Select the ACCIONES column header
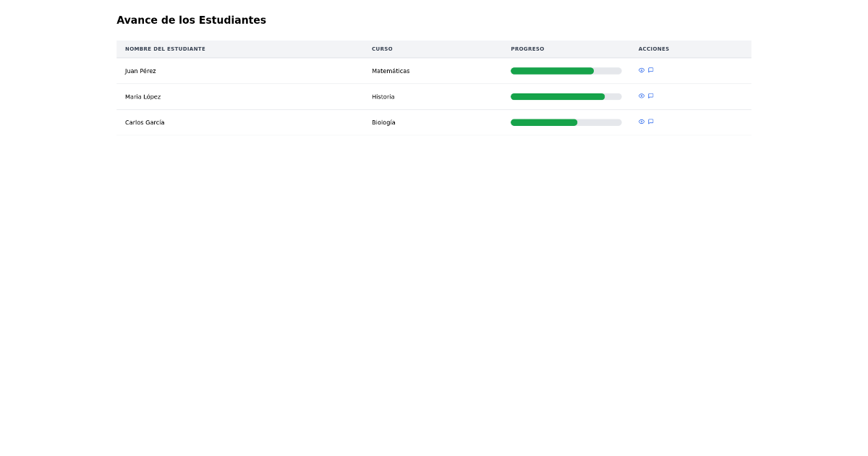Image resolution: width=868 pixels, height=456 pixels. pos(653,48)
